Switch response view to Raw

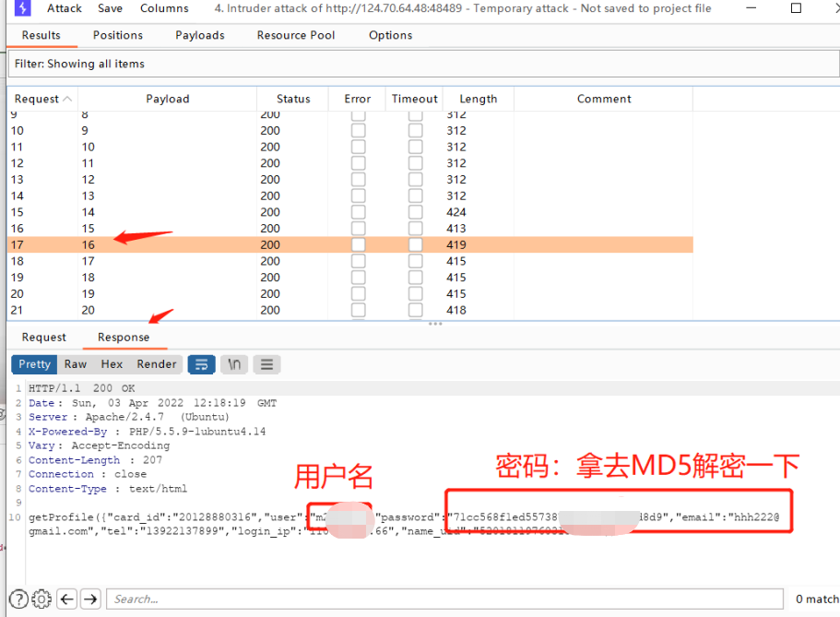pyautogui.click(x=76, y=364)
